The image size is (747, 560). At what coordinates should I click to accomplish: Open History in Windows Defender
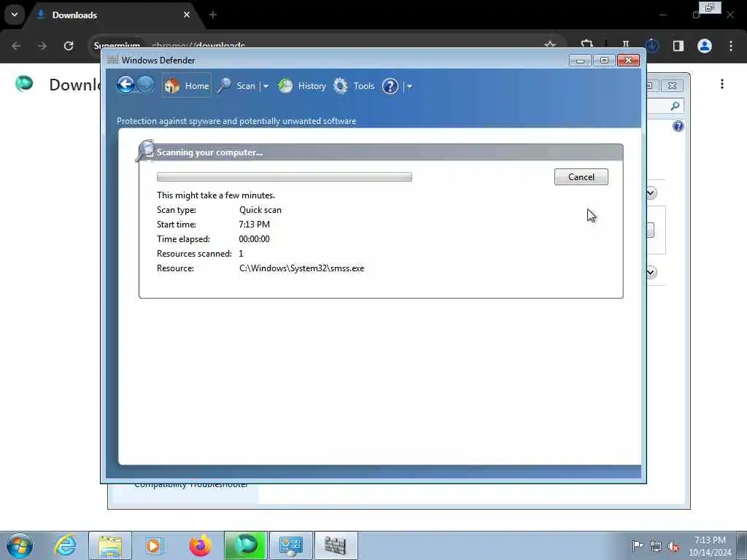(302, 86)
